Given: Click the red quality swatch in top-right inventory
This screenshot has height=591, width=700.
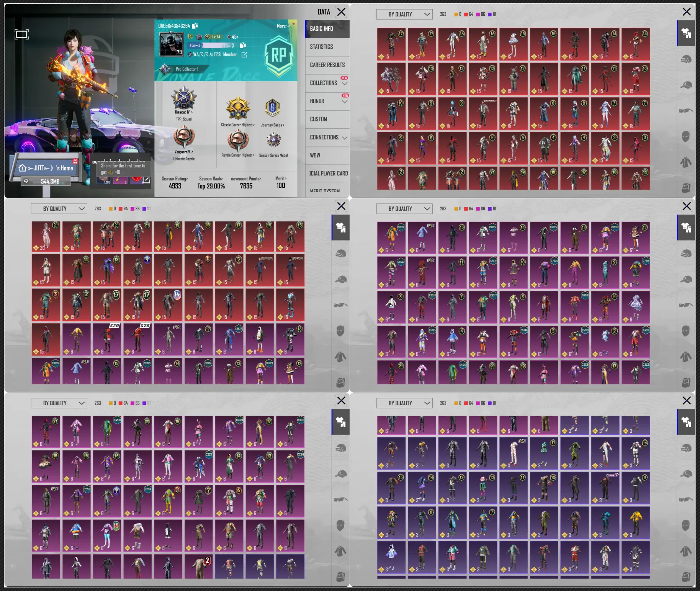Looking at the screenshot, I should (x=466, y=15).
